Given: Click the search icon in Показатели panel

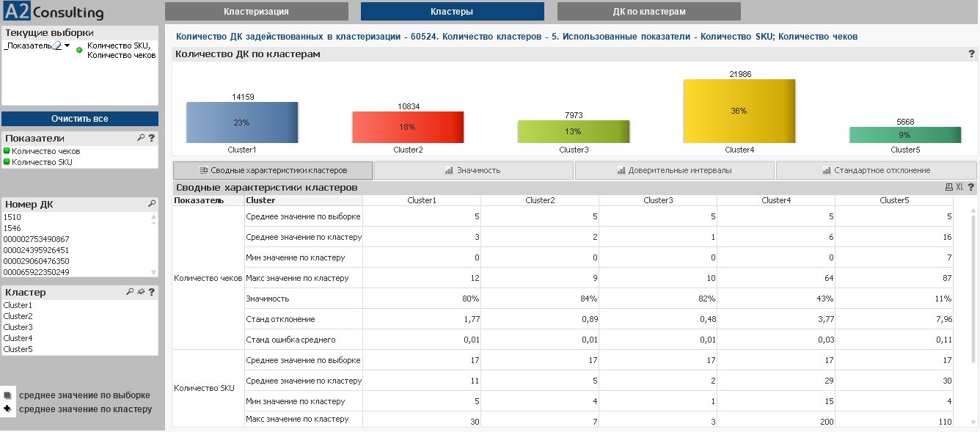Looking at the screenshot, I should 141,138.
